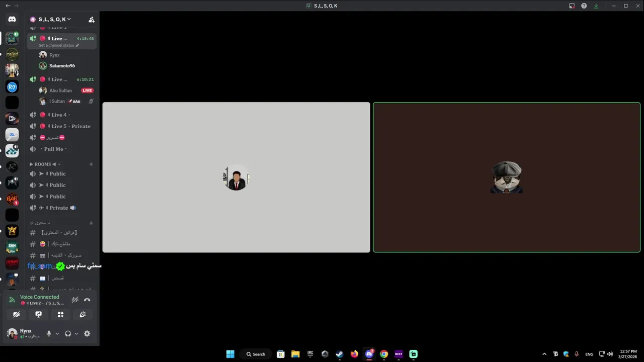
Task: Open the play-arrow logo server icon
Action: click(12, 119)
